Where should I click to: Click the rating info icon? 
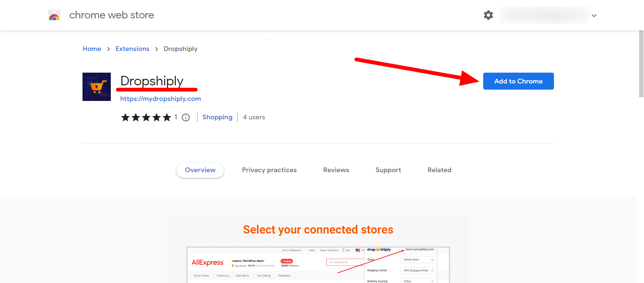click(x=186, y=117)
